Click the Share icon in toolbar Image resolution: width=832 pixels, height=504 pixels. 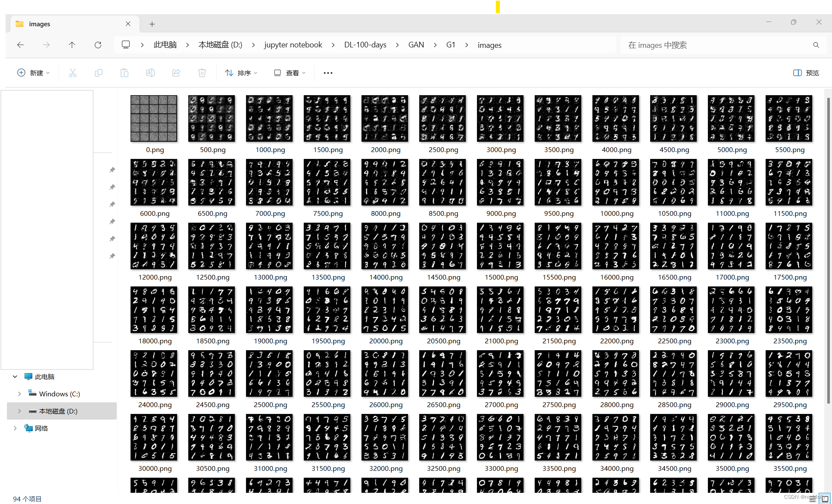coord(176,73)
